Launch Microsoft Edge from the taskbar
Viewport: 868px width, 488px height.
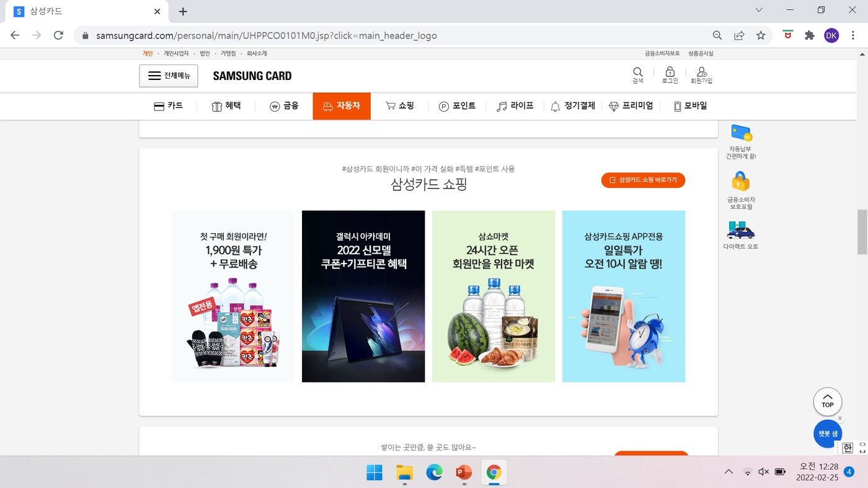click(434, 472)
